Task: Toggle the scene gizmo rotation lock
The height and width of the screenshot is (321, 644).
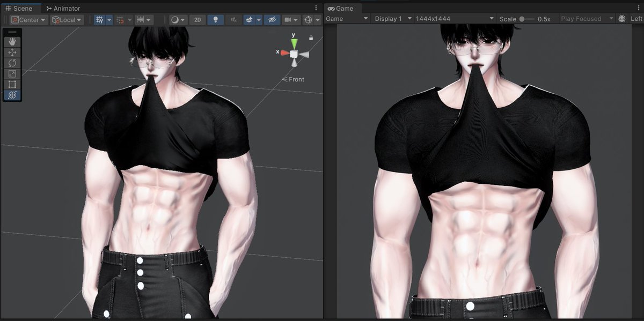Action: (x=311, y=38)
